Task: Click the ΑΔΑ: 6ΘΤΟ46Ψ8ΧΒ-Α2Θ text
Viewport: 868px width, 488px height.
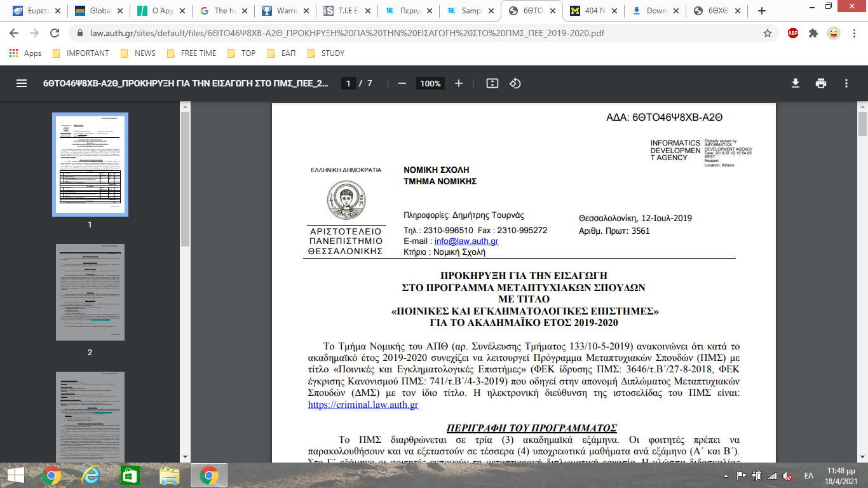Action: 665,118
